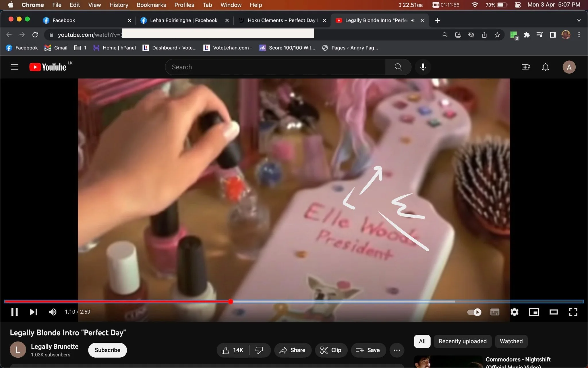Bookmark this page with star
The height and width of the screenshot is (368, 588).
pyautogui.click(x=497, y=35)
